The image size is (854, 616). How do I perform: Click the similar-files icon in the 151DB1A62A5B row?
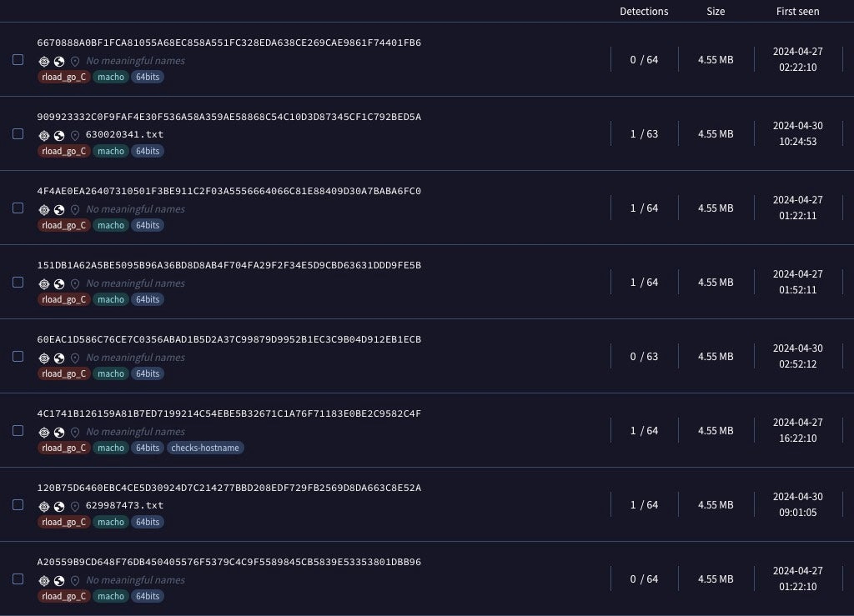44,283
